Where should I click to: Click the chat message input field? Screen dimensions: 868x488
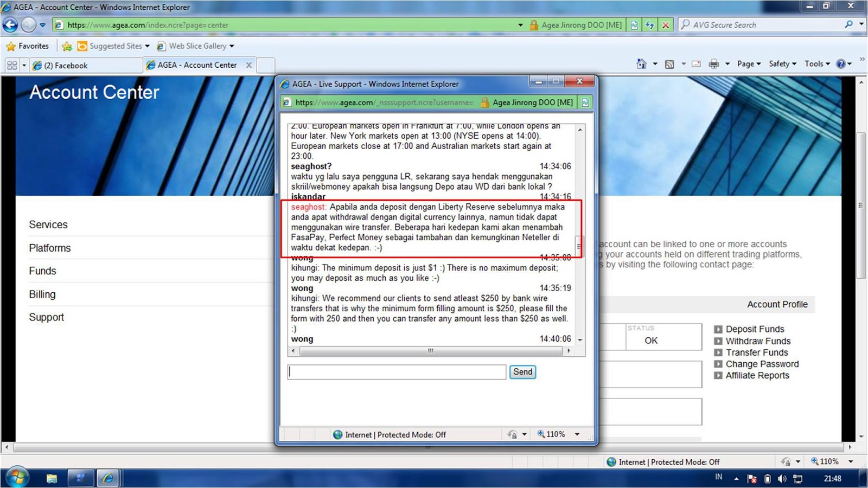coord(397,372)
